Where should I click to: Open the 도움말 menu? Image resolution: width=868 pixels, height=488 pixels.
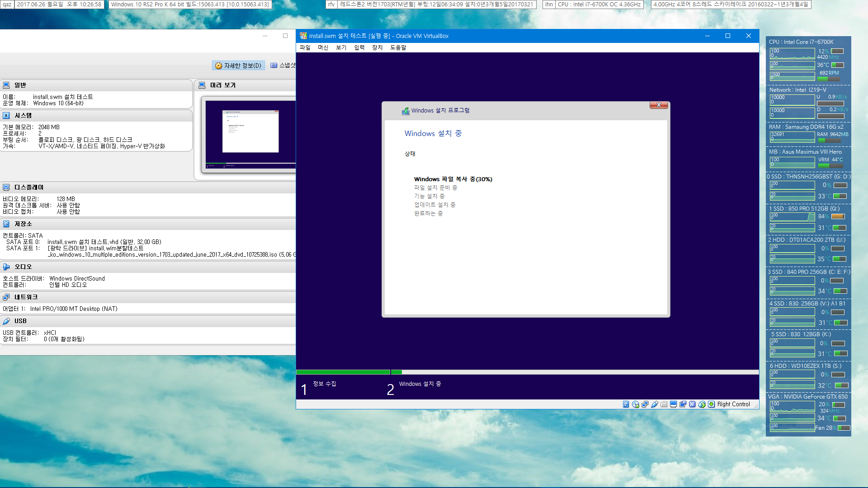398,47
